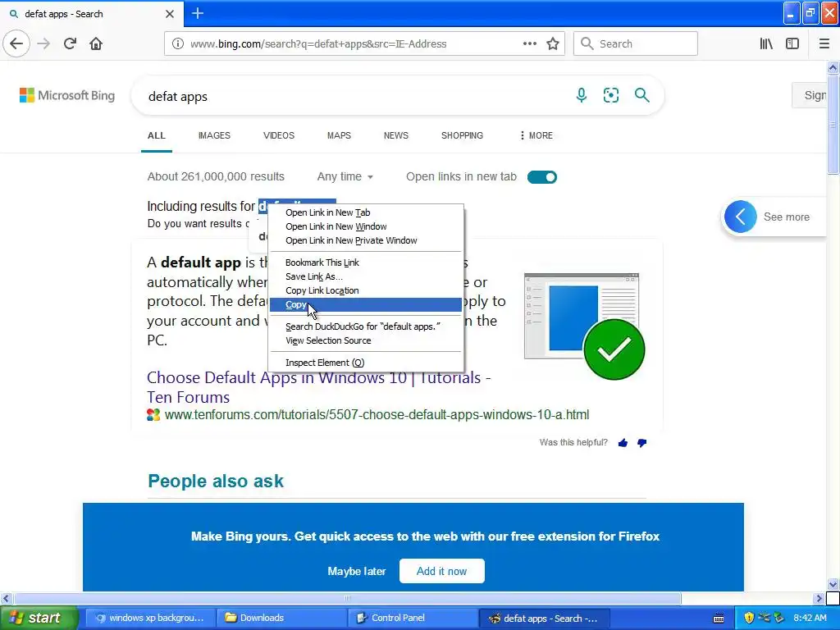Open page actions three-dot menu
This screenshot has height=630, width=840.
coord(529,44)
